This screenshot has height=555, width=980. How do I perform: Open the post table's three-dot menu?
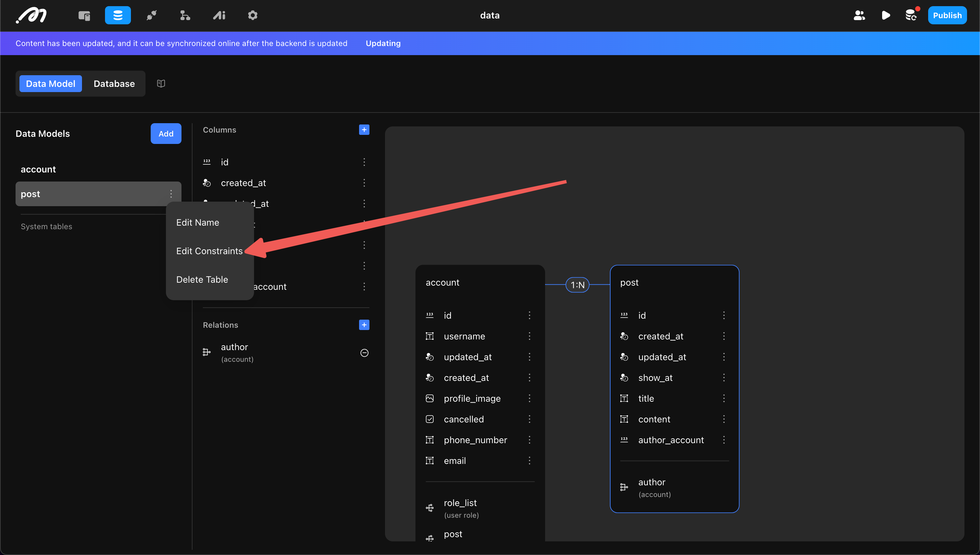pyautogui.click(x=171, y=194)
